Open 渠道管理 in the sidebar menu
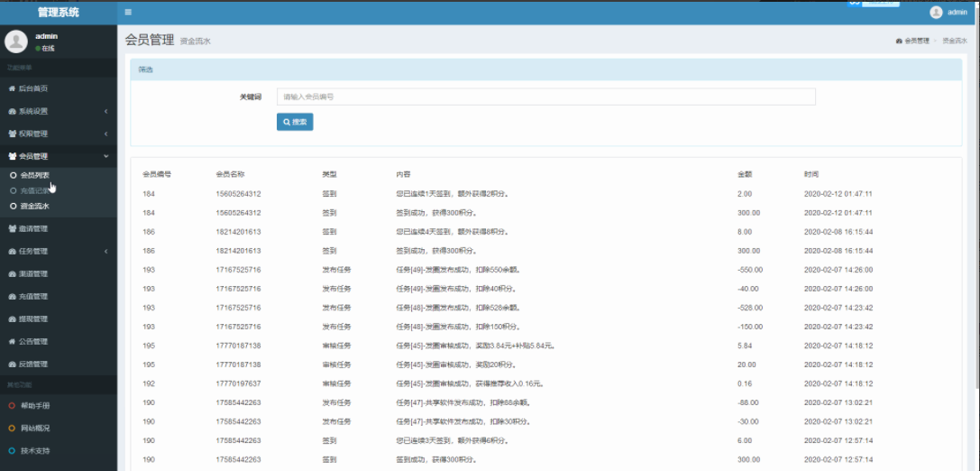The image size is (980, 471). [x=32, y=273]
